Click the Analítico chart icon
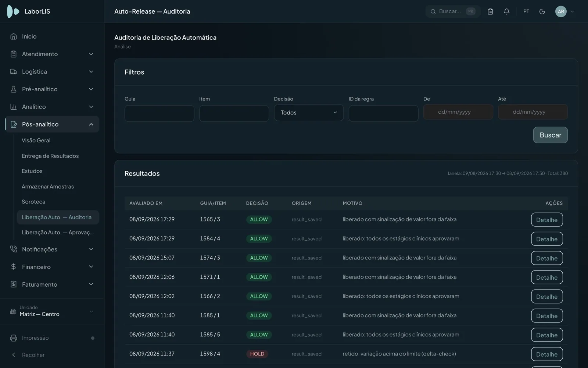Image resolution: width=588 pixels, height=368 pixels. point(14,107)
